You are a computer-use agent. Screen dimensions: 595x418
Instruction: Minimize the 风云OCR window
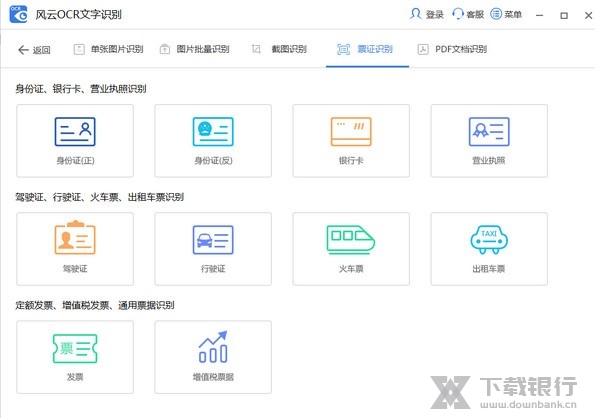pos(540,15)
